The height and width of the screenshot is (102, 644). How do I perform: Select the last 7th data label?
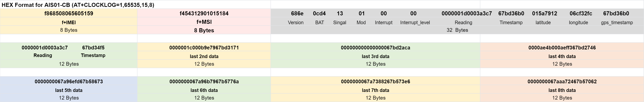(x=375, y=90)
